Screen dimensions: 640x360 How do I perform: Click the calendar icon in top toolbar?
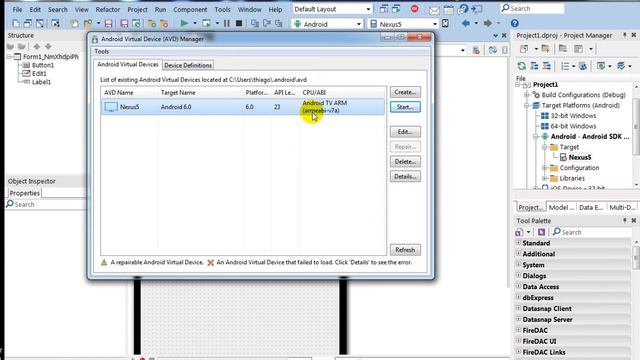449,9
